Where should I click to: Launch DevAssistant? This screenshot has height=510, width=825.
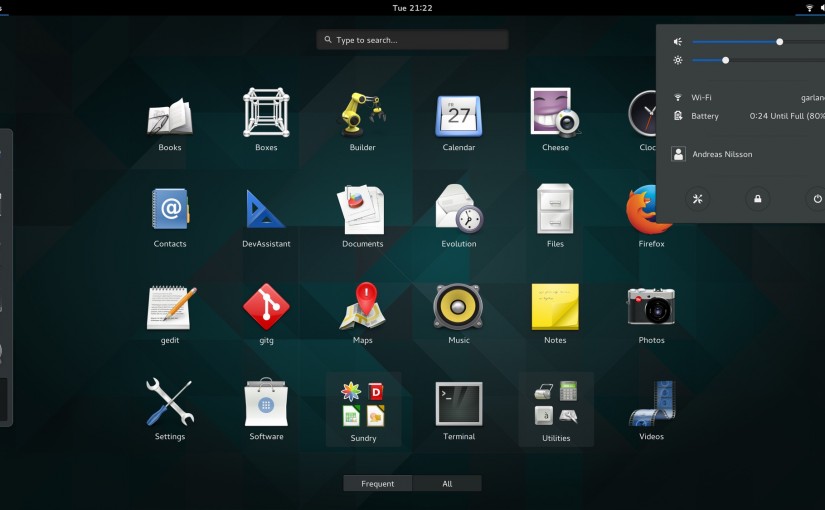coord(266,210)
